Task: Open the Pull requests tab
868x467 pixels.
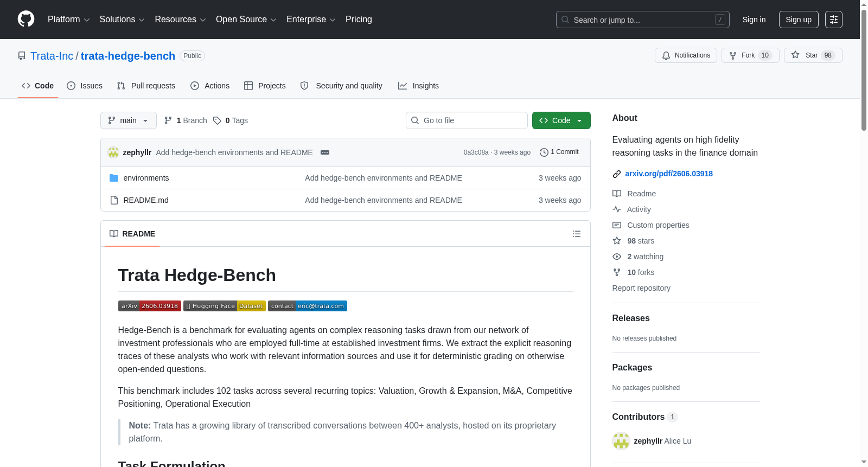Action: point(146,86)
